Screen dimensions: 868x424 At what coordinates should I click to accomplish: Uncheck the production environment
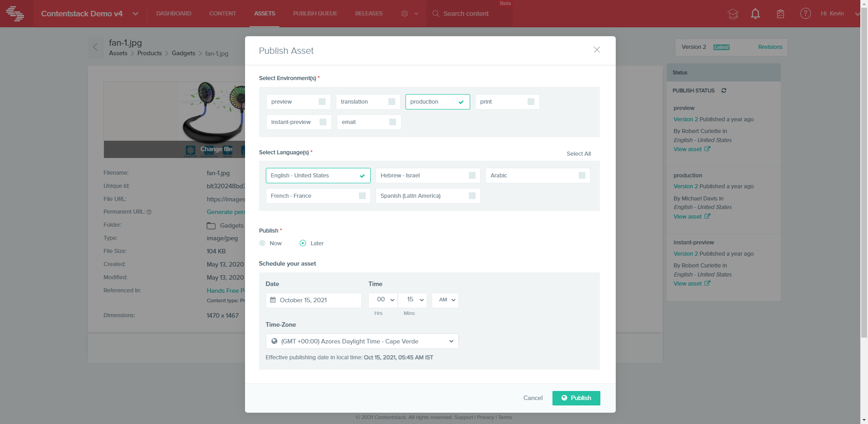[x=461, y=102]
